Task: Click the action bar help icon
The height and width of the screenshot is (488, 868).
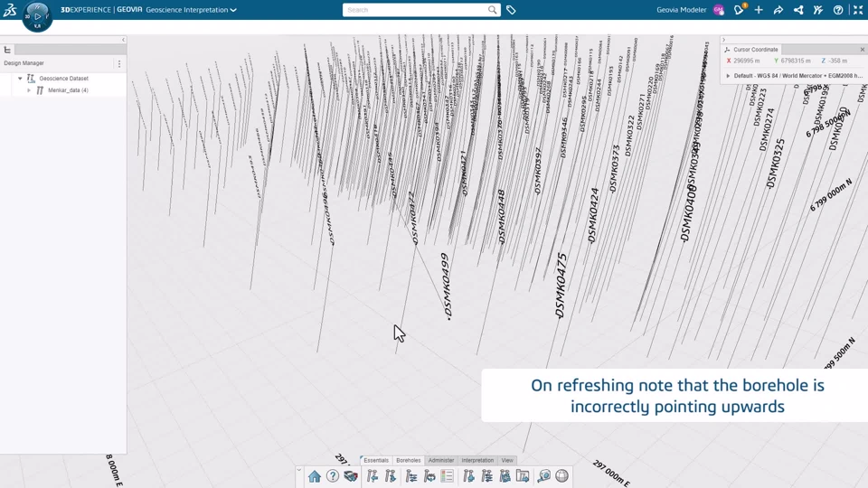Action: pyautogui.click(x=333, y=476)
